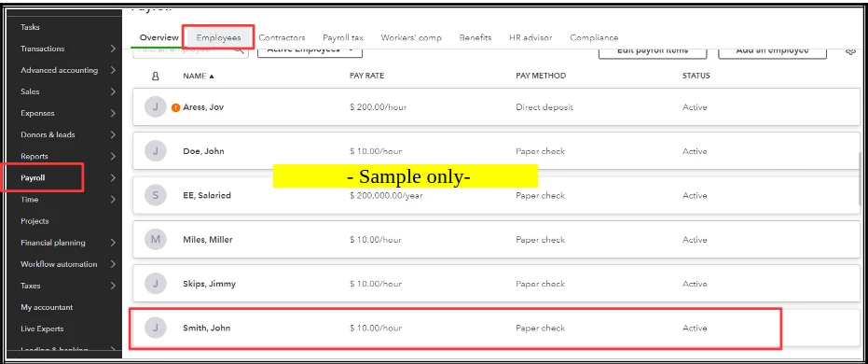Image resolution: width=868 pixels, height=364 pixels.
Task: Switch to the Contractors tab
Action: 282,37
